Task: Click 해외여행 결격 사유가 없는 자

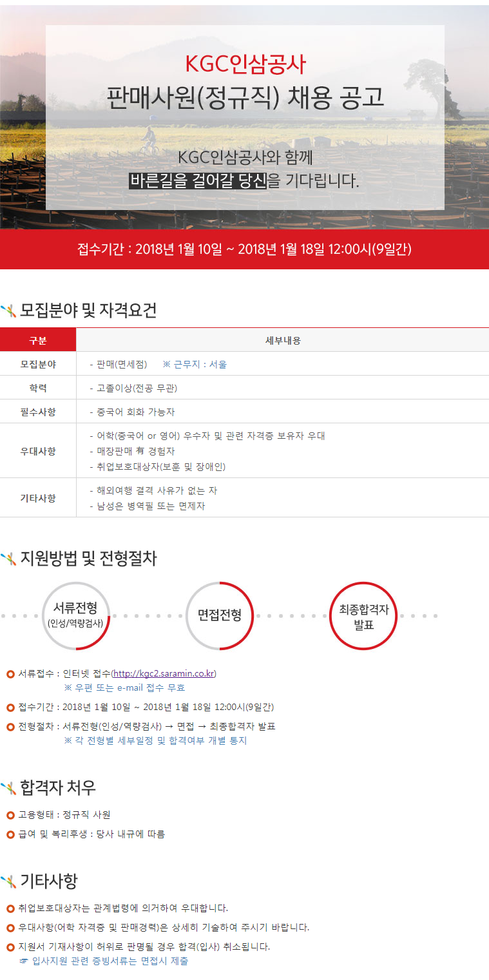Action: point(154,490)
